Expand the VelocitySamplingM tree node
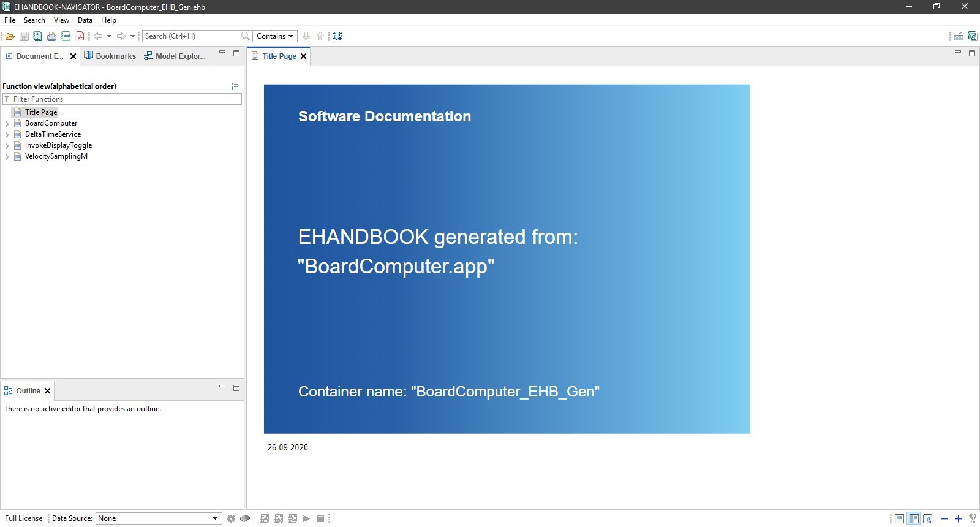 pyautogui.click(x=7, y=157)
